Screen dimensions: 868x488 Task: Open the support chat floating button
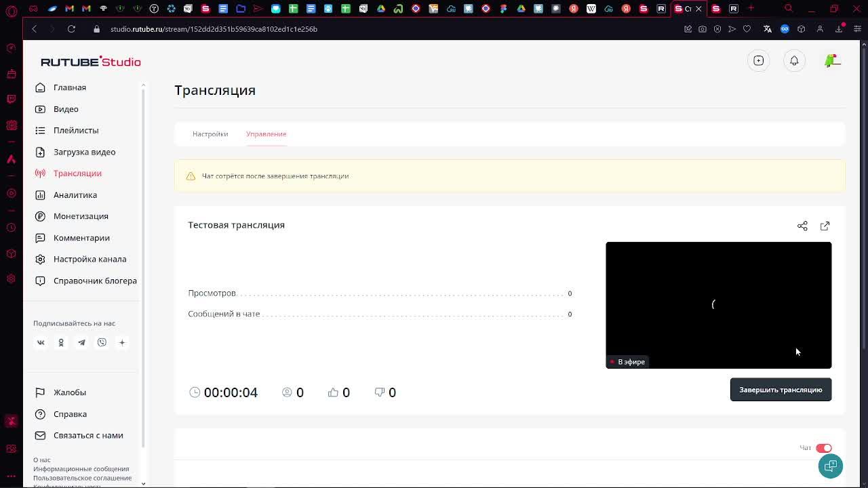click(x=830, y=466)
